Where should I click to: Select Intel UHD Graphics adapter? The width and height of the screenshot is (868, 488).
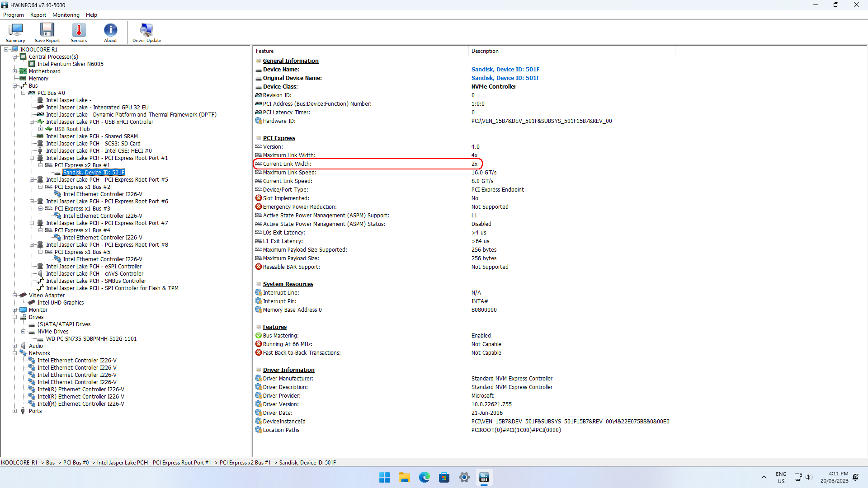tap(61, 303)
